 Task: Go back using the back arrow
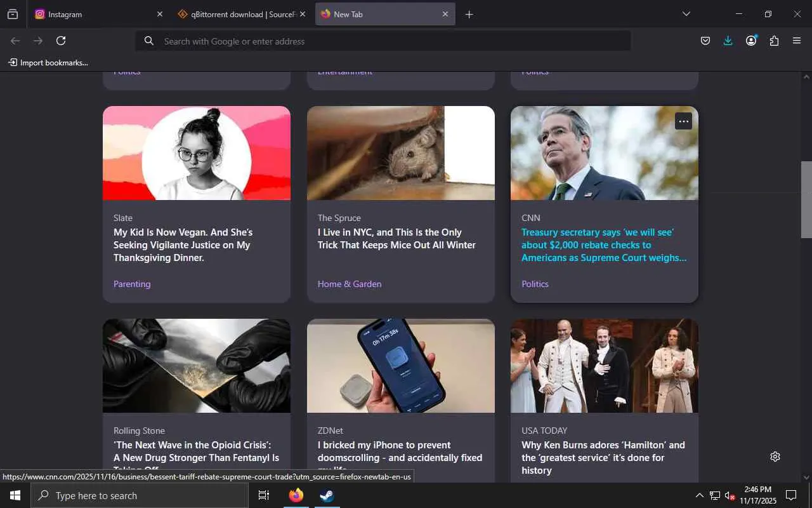tap(15, 41)
